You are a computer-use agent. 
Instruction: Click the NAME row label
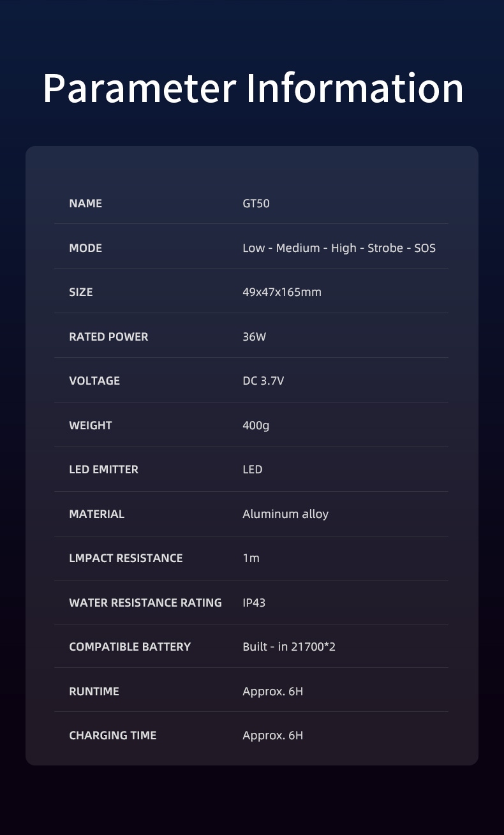[x=85, y=203]
